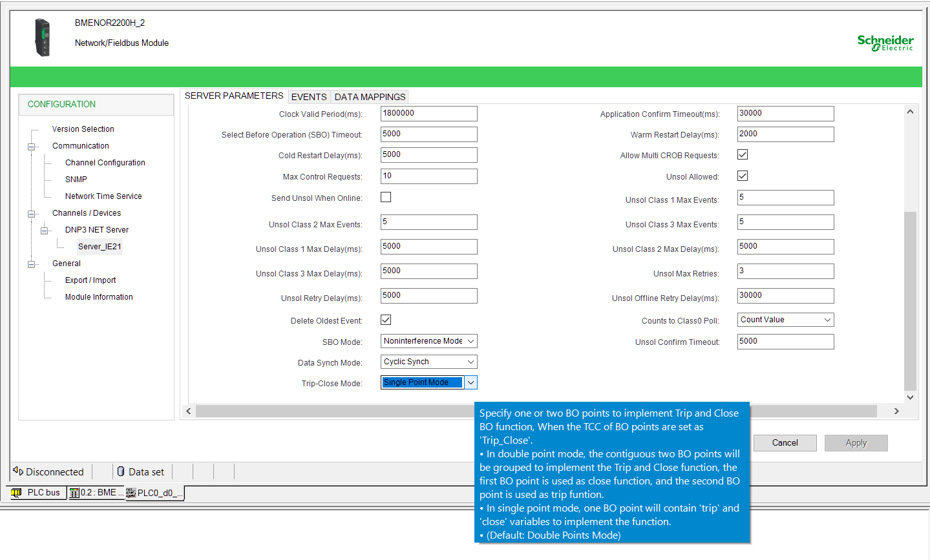Select the Server_IE21 tree item

pyautogui.click(x=100, y=247)
